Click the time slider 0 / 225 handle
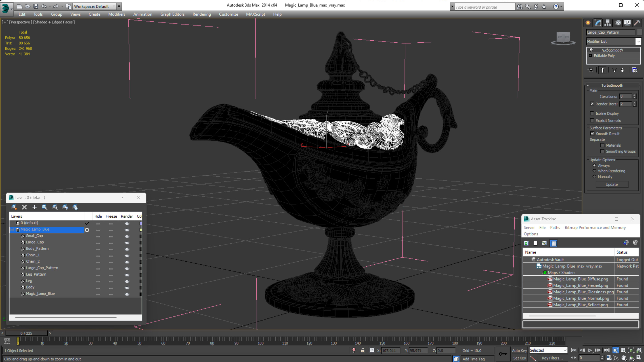This screenshot has height=362, width=644. (x=26, y=333)
